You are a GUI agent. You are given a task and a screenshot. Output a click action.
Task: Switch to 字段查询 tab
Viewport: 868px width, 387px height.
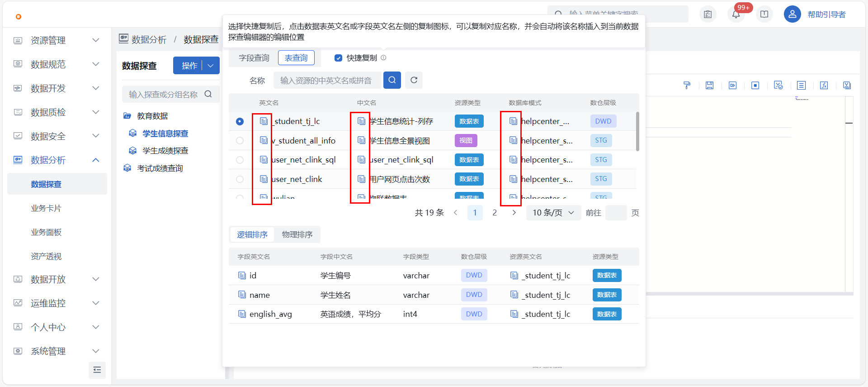tap(254, 58)
